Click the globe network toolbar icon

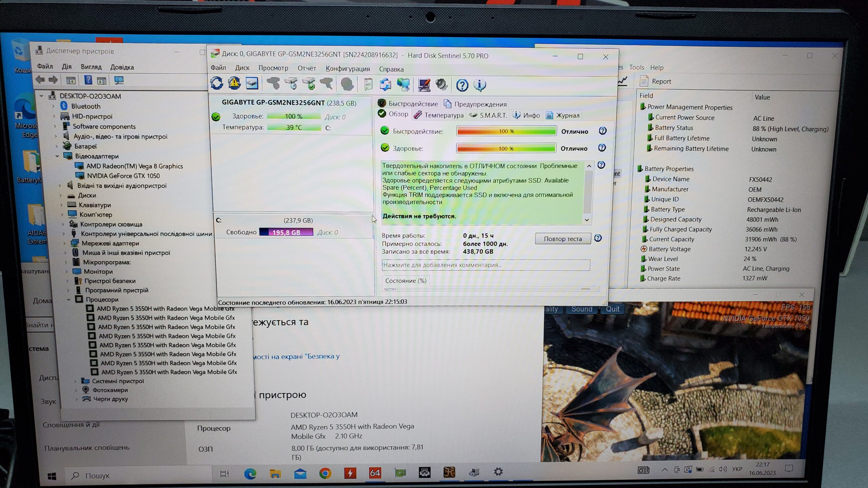coord(403,85)
